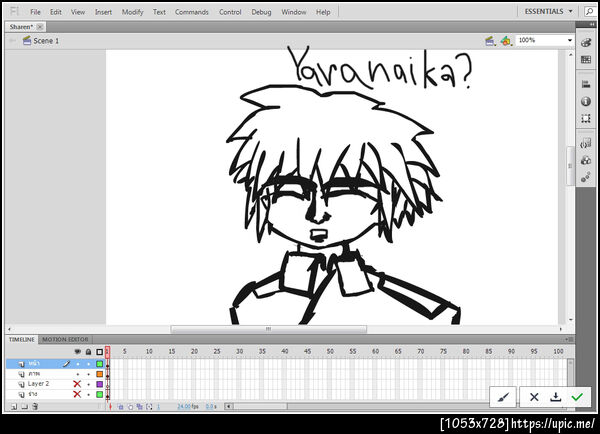Click timeline horizontal scroll left arrow
The height and width of the screenshot is (434, 600).
tap(228, 406)
